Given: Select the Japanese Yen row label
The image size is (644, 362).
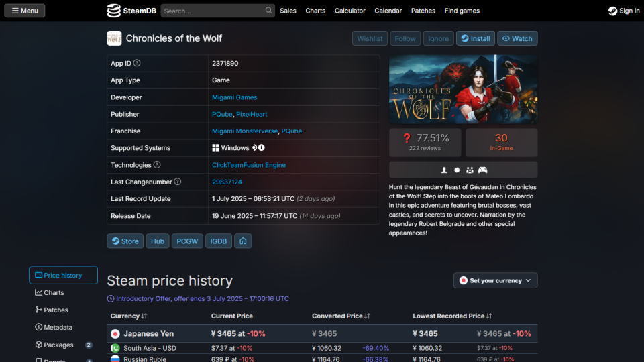Looking at the screenshot, I should pos(149,334).
